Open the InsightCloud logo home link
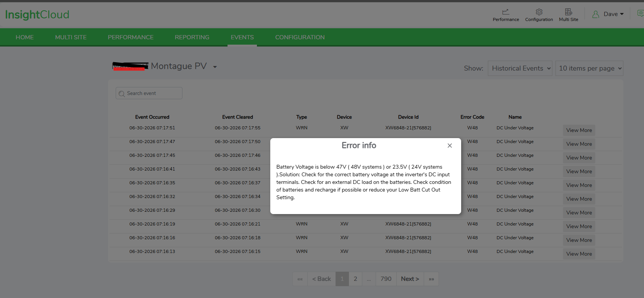The image size is (644, 298). point(37,14)
